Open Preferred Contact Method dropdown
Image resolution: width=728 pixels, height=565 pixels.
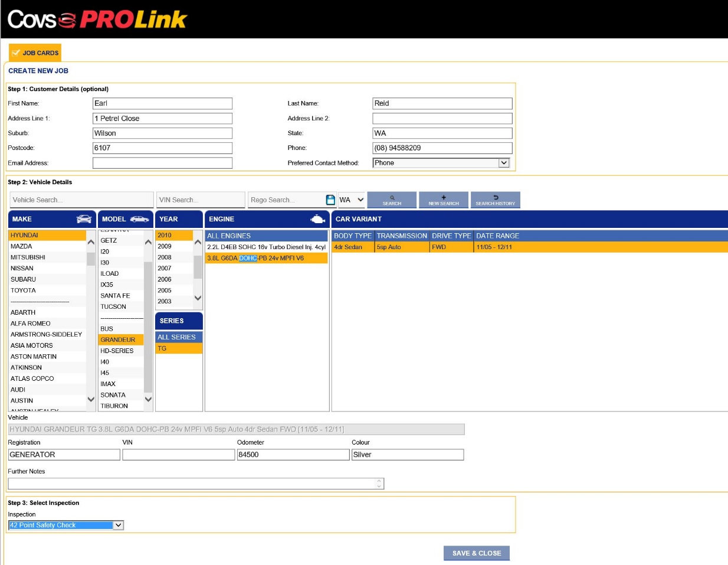[441, 163]
